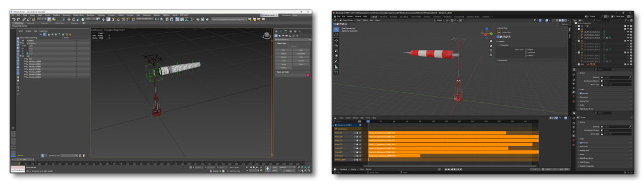Click the play button in Blender's timeline

455,169
